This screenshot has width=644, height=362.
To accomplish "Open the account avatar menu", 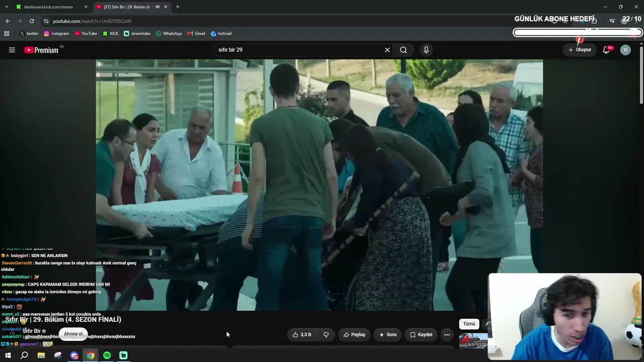I will (625, 50).
